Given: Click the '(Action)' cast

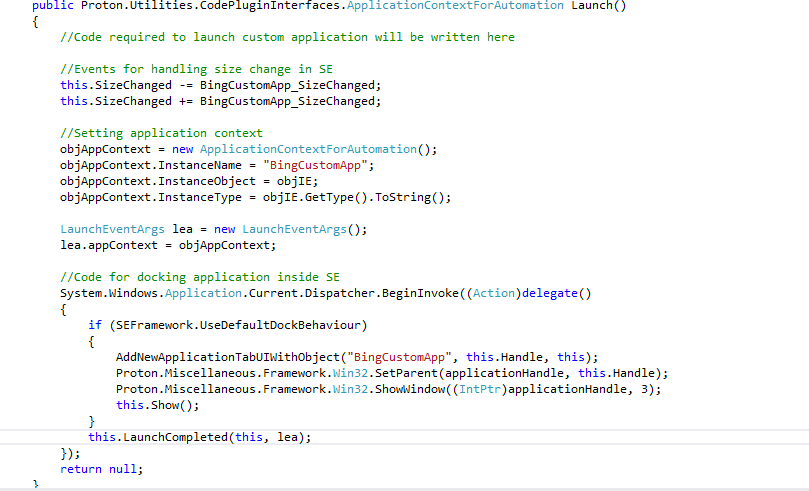Looking at the screenshot, I should [494, 293].
